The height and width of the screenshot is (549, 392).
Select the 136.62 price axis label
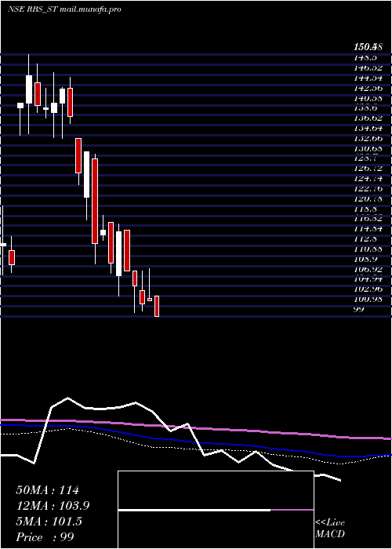coord(369,118)
